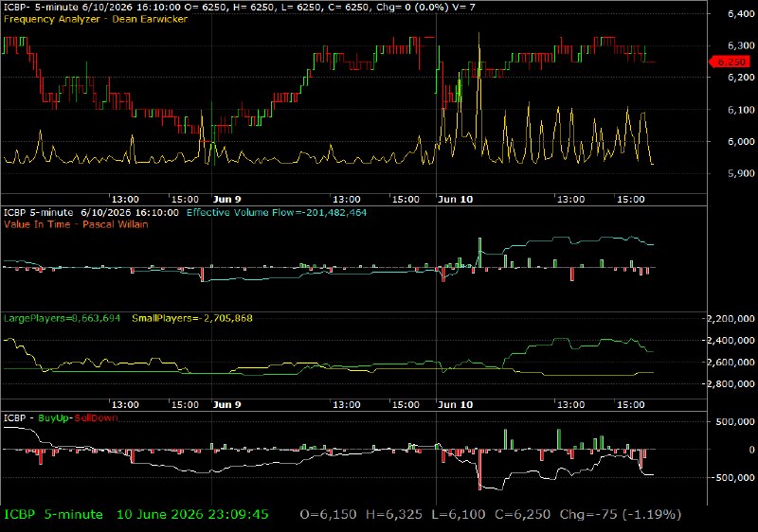Click the 'H=6,325' high value in status bar
This screenshot has width=758, height=532.
click(x=394, y=515)
